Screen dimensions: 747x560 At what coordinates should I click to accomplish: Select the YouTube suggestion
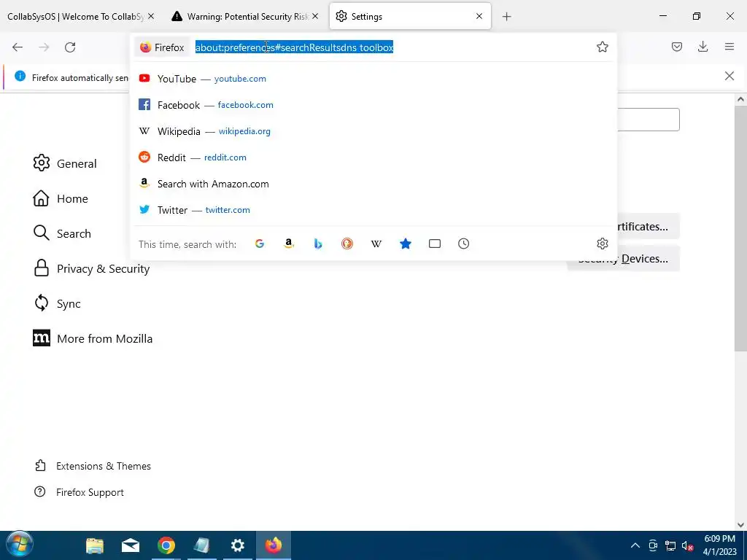pyautogui.click(x=373, y=79)
